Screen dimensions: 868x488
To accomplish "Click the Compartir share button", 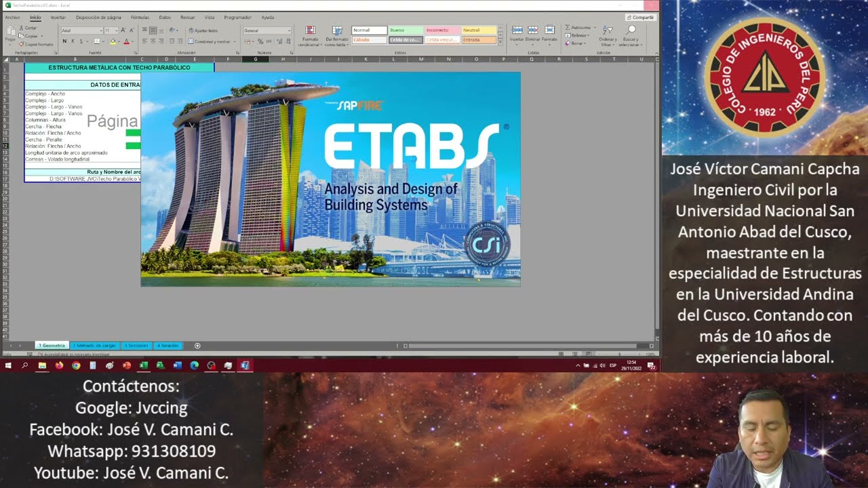I will (x=640, y=18).
